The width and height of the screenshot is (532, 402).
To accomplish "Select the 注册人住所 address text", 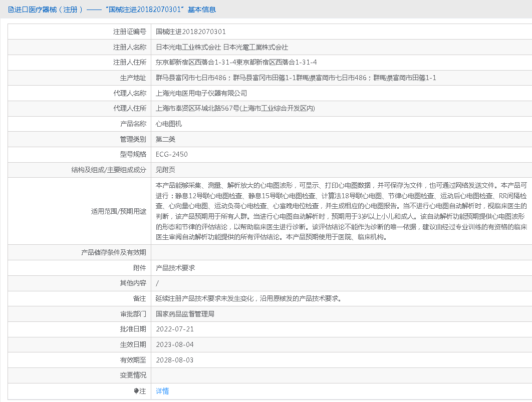I will click(236, 62).
